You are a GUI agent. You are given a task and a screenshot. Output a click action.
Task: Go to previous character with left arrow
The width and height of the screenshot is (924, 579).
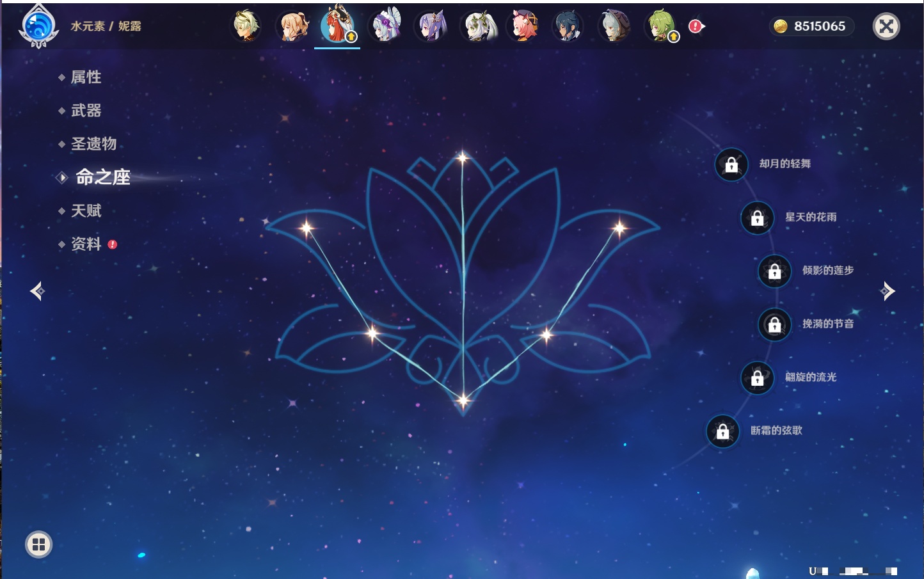coord(37,291)
